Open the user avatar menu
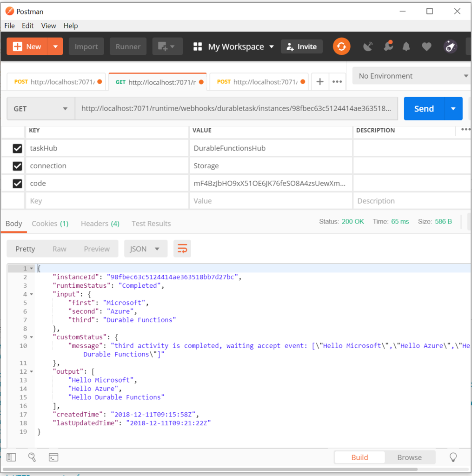 click(450, 46)
